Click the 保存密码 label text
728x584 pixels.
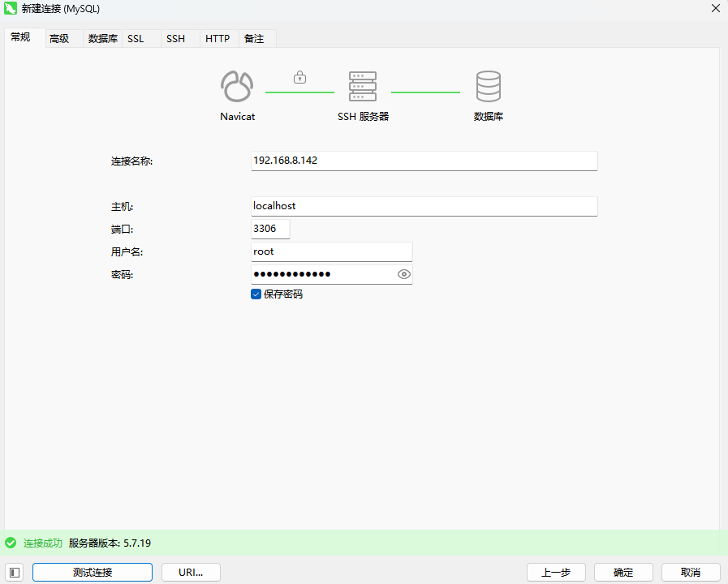click(283, 294)
